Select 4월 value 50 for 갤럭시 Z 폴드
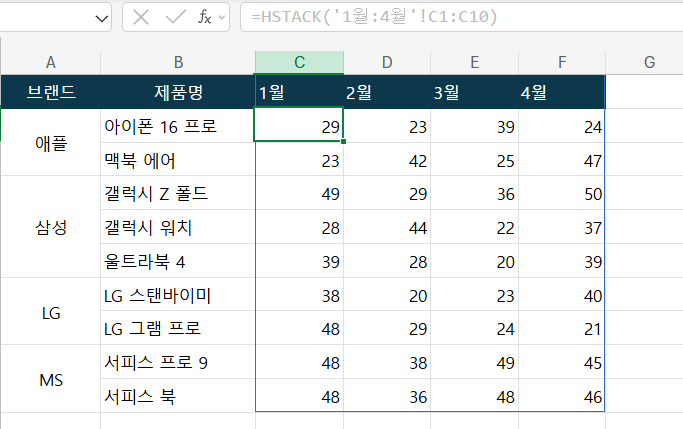This screenshot has width=683, height=429. (562, 193)
